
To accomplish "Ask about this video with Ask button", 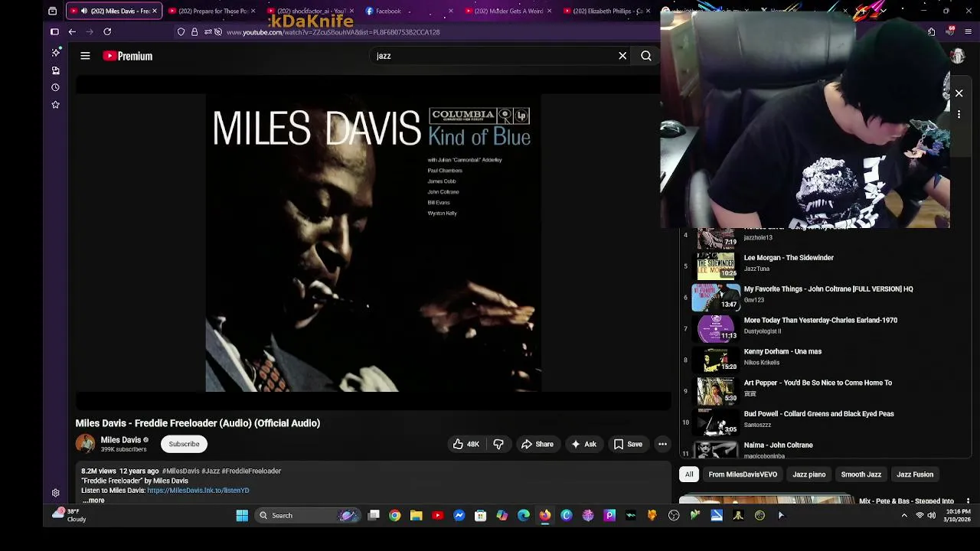I will click(x=583, y=444).
